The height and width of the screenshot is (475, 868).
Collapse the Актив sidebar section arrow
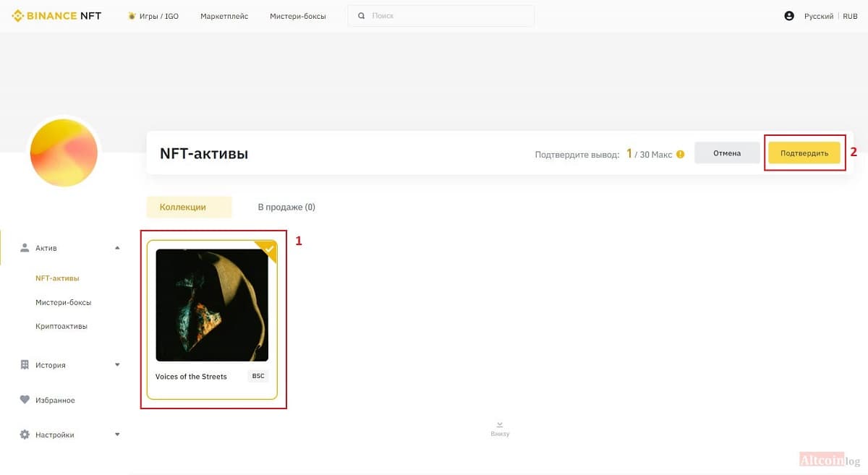click(x=117, y=248)
